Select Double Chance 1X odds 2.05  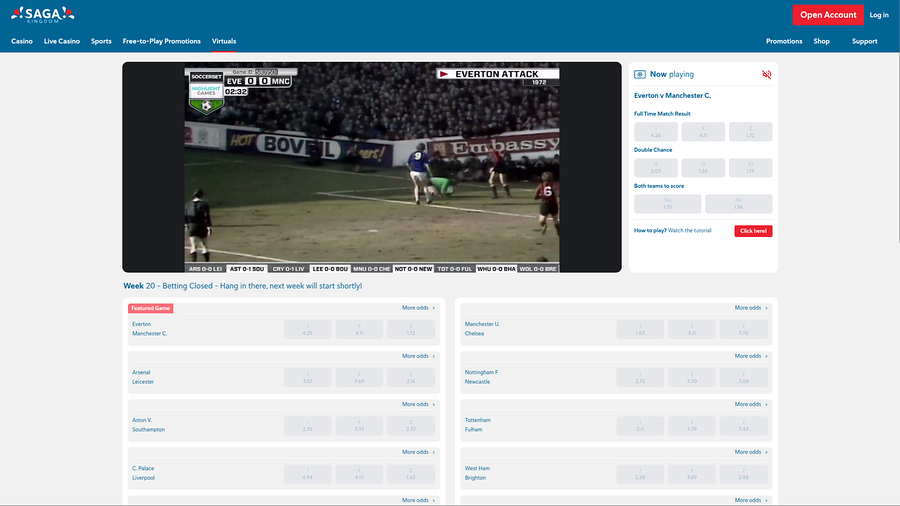coord(656,167)
